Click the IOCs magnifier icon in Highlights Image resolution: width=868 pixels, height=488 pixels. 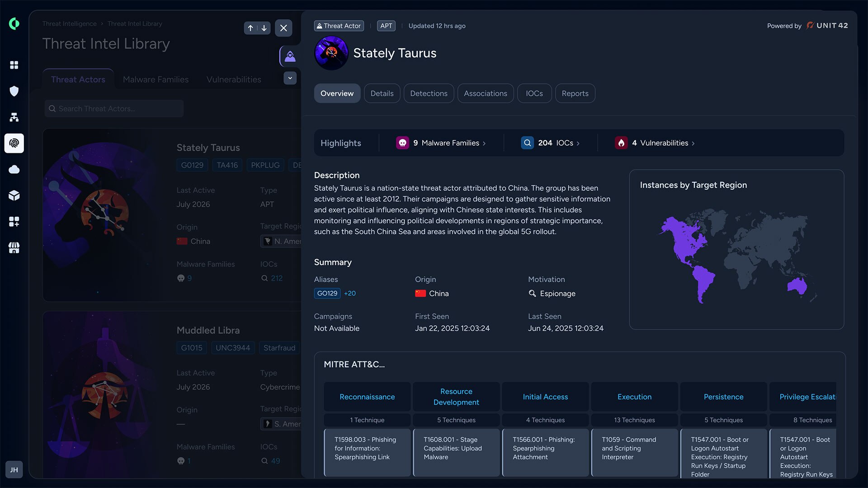click(527, 143)
